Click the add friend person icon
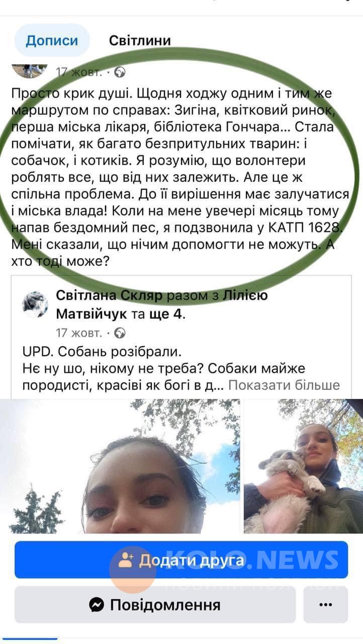The image size is (363, 644). click(126, 560)
